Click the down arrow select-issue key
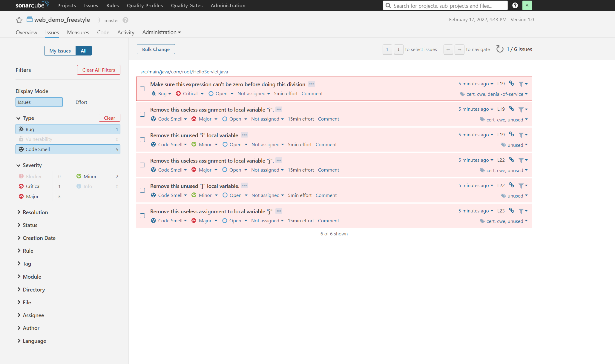This screenshot has width=615, height=364. click(398, 49)
